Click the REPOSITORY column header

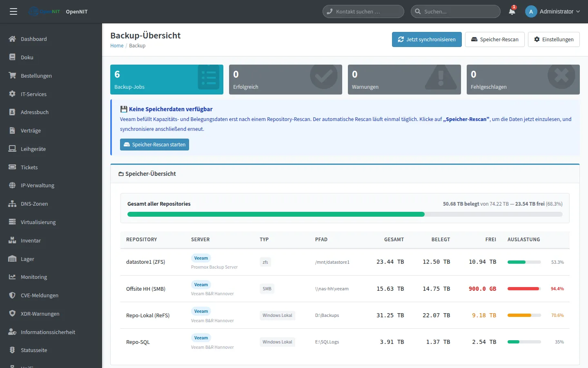coord(141,240)
